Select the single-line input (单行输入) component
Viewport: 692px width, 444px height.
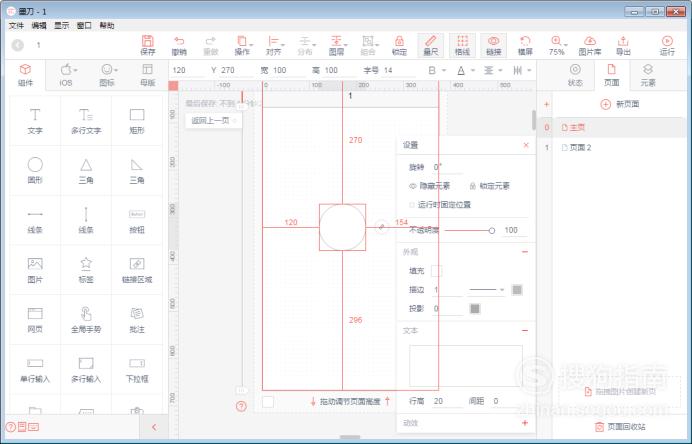(35, 370)
